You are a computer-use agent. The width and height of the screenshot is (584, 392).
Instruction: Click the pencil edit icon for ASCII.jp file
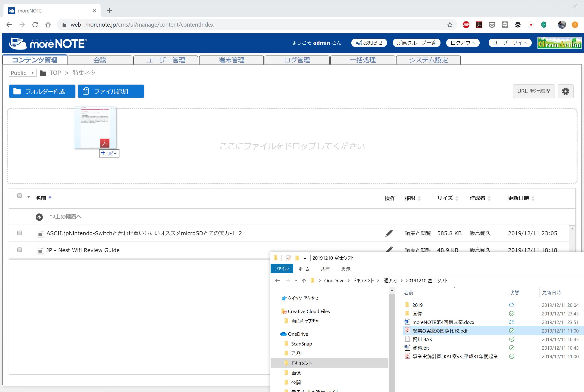point(389,233)
